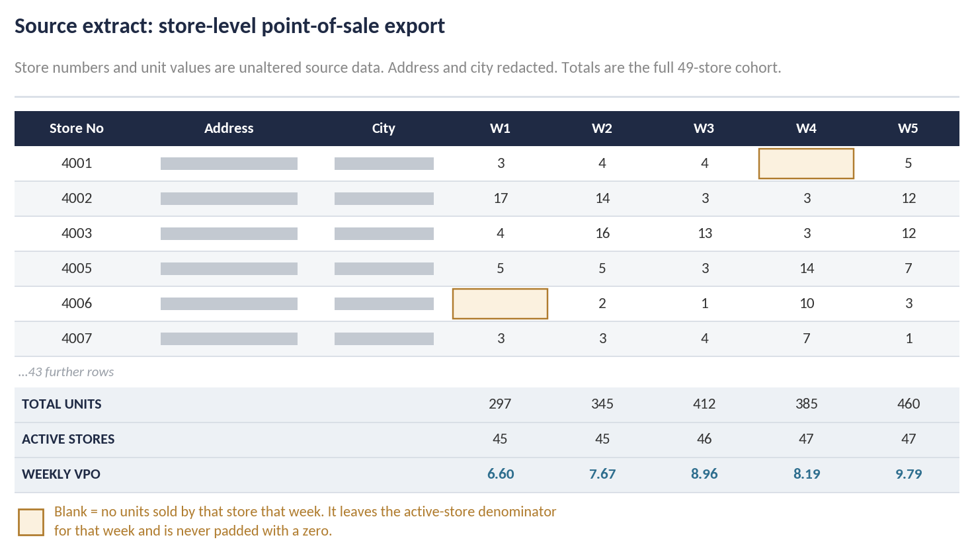
Task: Click the Address column header
Action: (x=229, y=128)
